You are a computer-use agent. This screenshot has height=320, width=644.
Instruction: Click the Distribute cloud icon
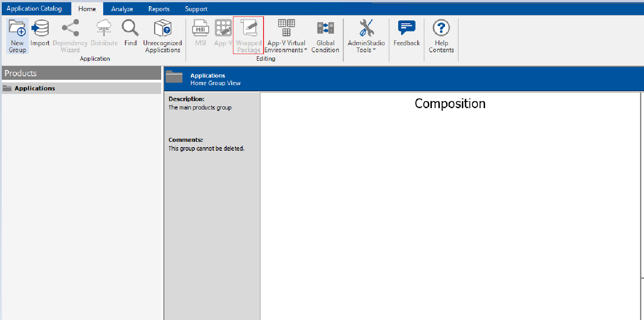point(104,29)
